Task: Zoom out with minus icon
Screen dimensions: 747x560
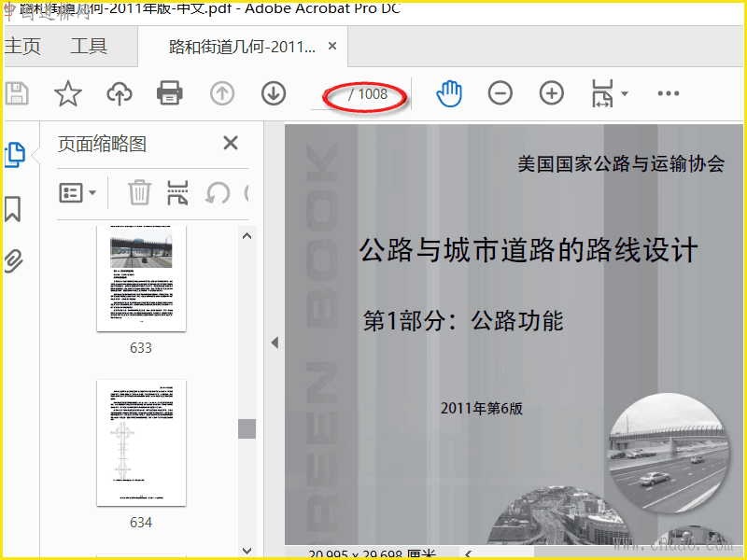Action: [x=500, y=93]
